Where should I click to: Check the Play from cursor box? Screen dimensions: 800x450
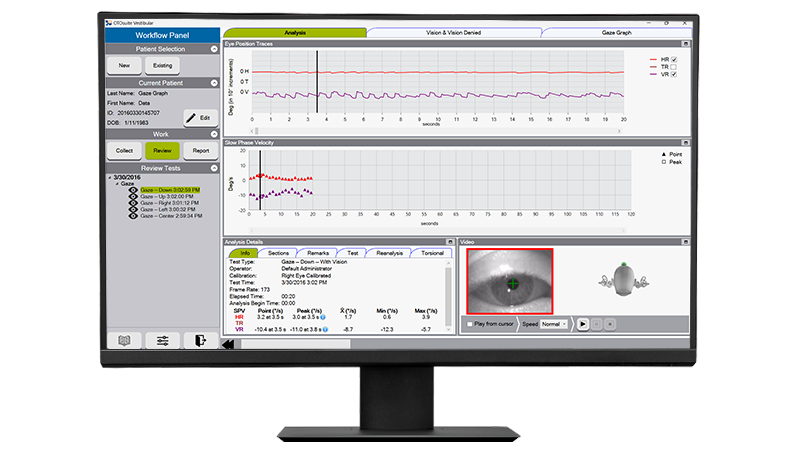coord(471,324)
